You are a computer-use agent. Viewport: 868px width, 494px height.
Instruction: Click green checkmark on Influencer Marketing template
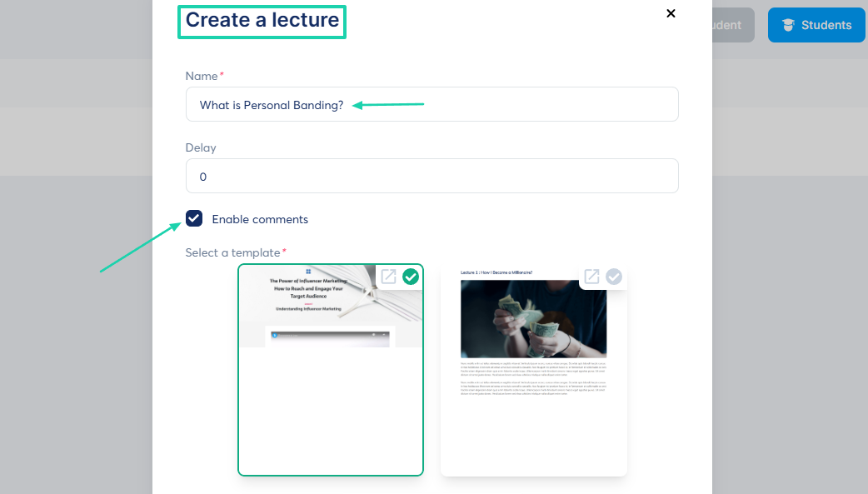(x=410, y=277)
